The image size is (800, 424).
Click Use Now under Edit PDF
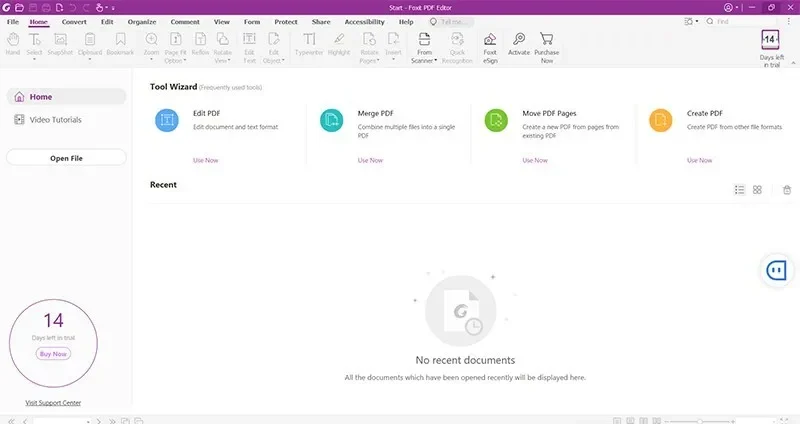206,160
